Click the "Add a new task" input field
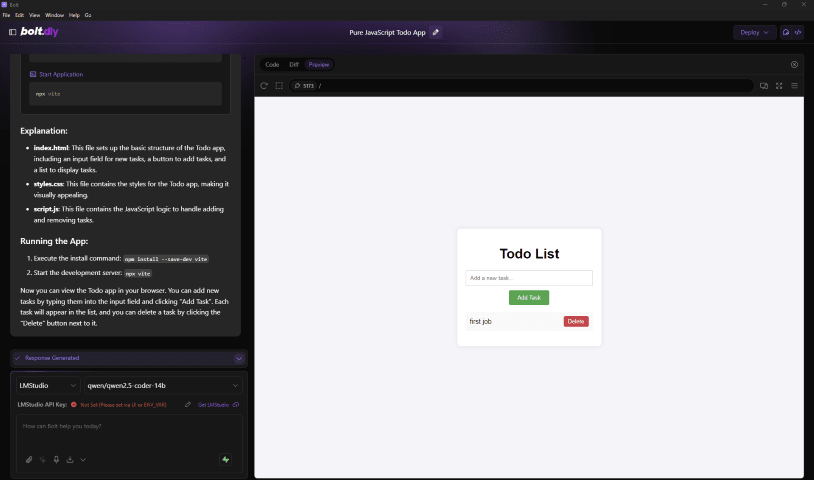The width and height of the screenshot is (814, 480). coord(529,278)
